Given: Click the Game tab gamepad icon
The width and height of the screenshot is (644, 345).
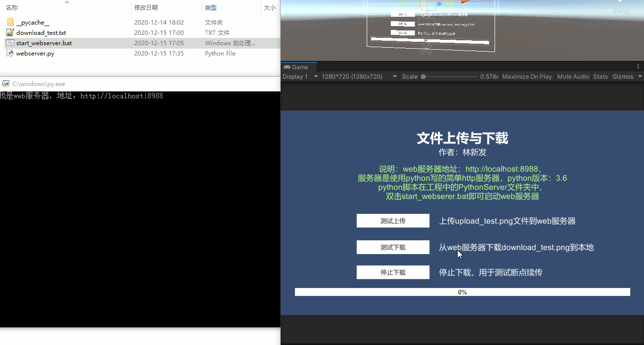Looking at the screenshot, I should click(287, 66).
